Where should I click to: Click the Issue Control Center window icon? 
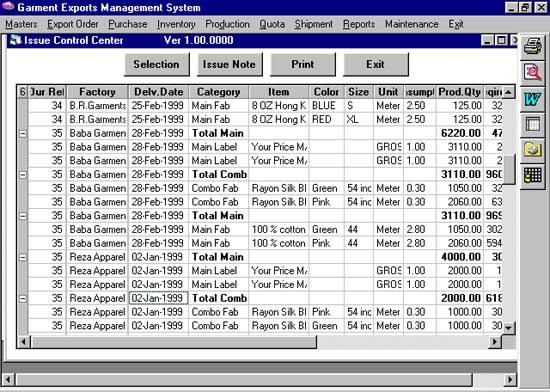click(15, 40)
